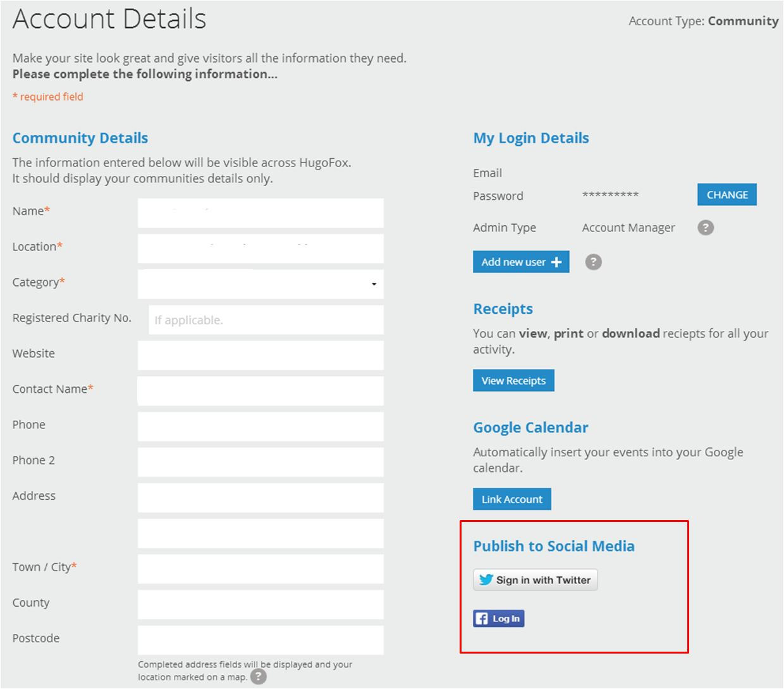Click the plus icon on Add new user
784x689 pixels.
[557, 261]
